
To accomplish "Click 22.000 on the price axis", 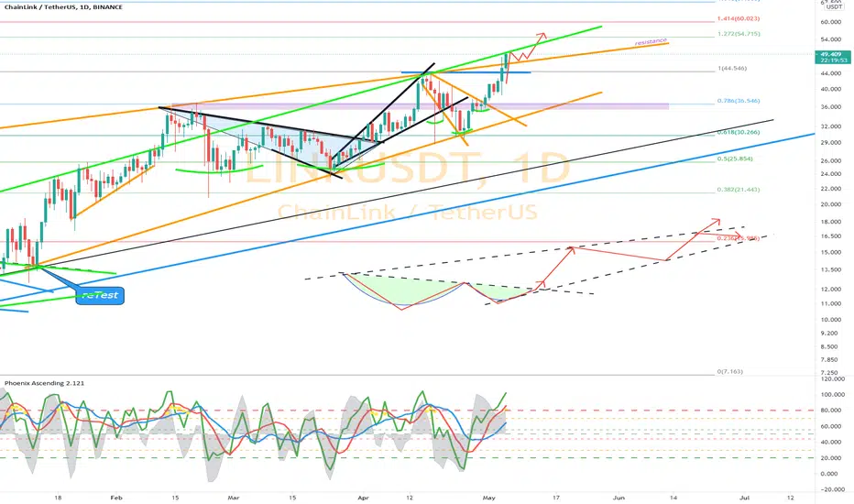I will point(832,189).
